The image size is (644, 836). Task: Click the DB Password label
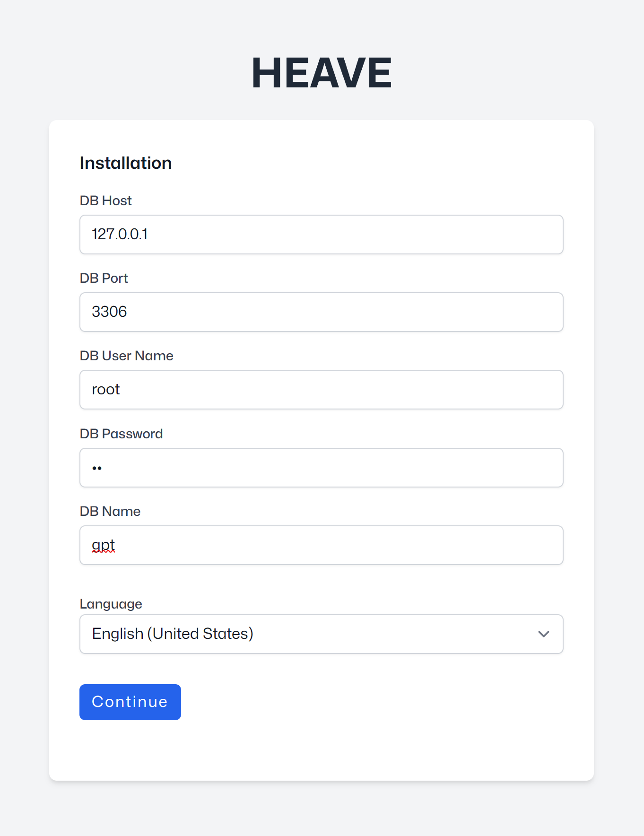121,434
